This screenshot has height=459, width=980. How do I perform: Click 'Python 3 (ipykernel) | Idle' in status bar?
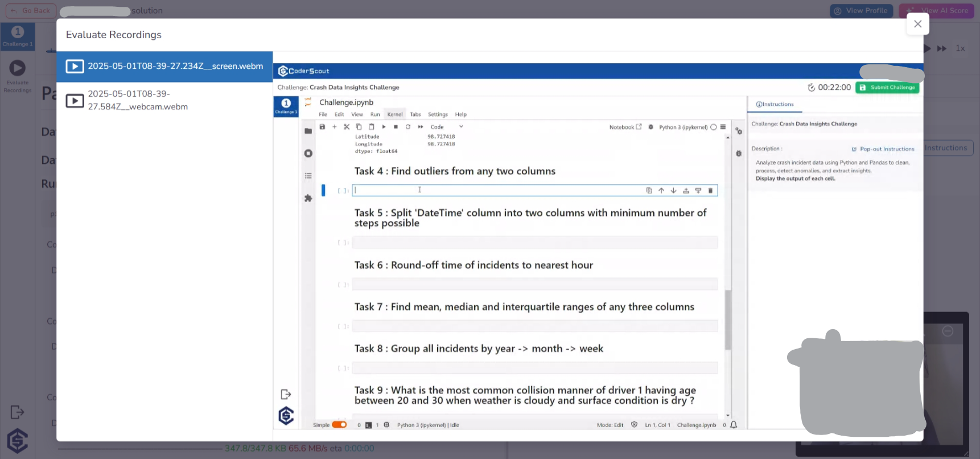428,425
